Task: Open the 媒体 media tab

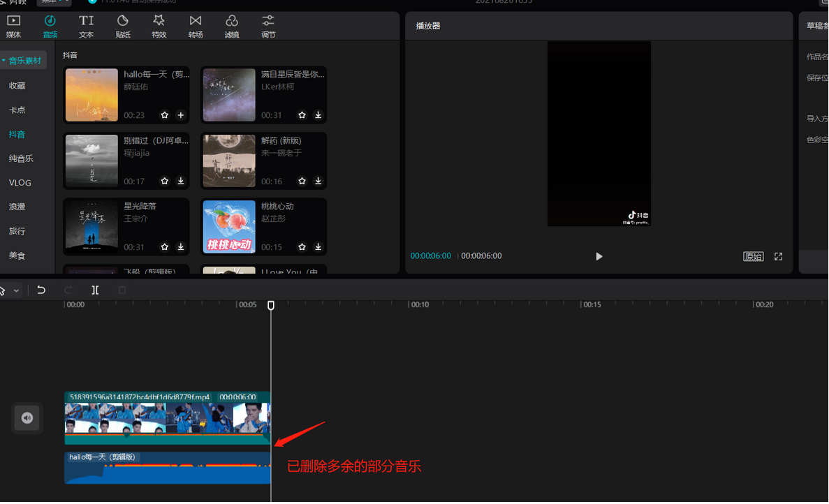Action: click(x=13, y=27)
